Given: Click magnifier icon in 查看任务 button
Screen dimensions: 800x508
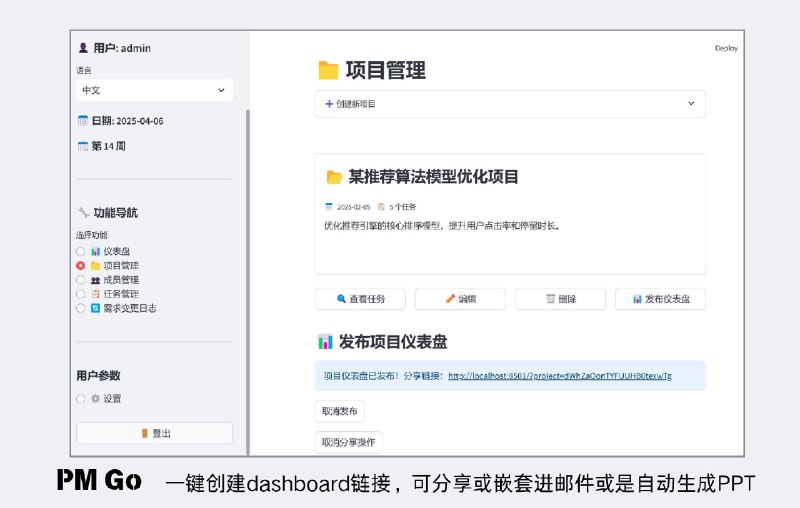Looking at the screenshot, I should pyautogui.click(x=341, y=299).
